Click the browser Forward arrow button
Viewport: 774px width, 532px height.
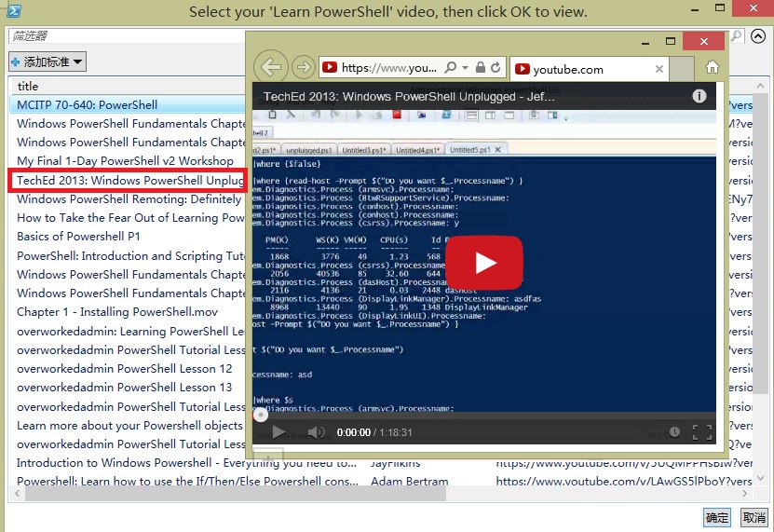[x=304, y=67]
